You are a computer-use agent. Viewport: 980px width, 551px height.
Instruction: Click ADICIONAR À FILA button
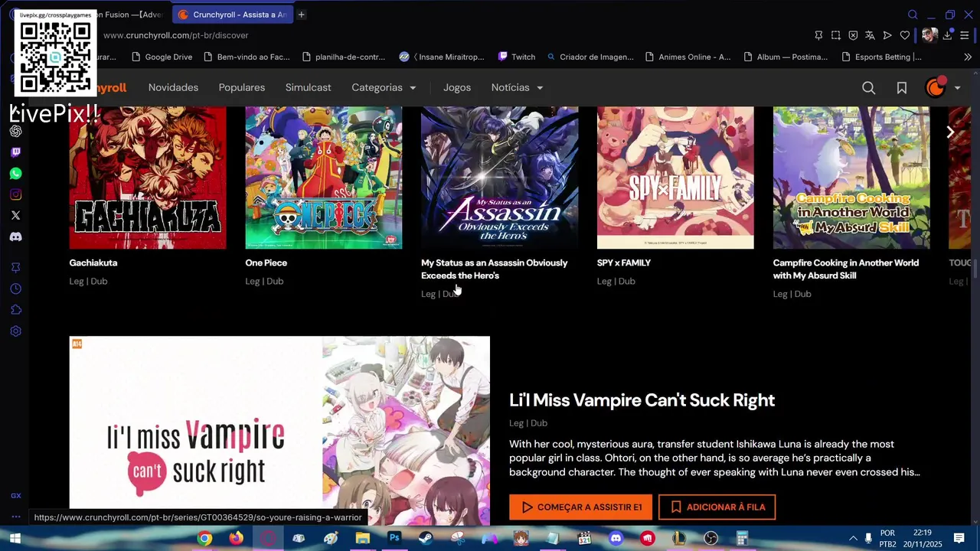coord(717,507)
